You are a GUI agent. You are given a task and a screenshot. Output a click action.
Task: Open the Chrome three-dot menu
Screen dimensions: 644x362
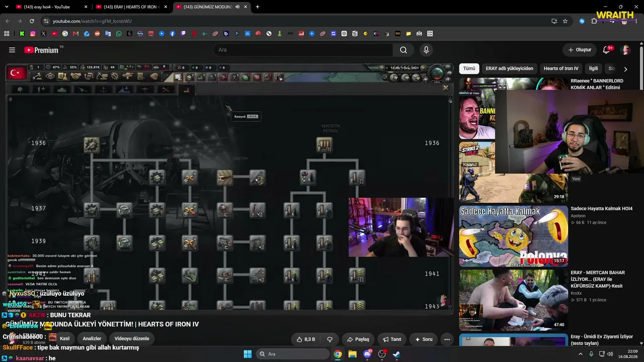637,21
